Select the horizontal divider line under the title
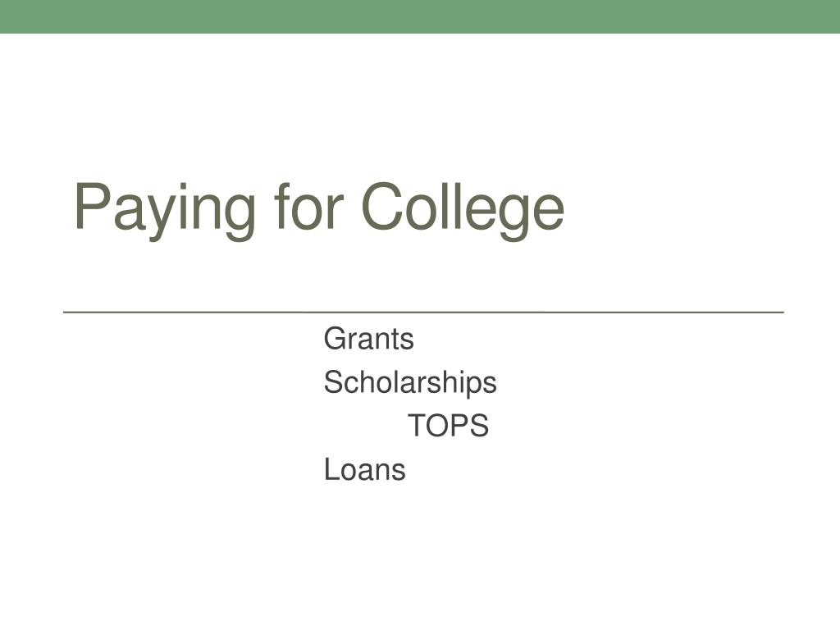Viewport: 840px width, 630px height. coord(423,312)
